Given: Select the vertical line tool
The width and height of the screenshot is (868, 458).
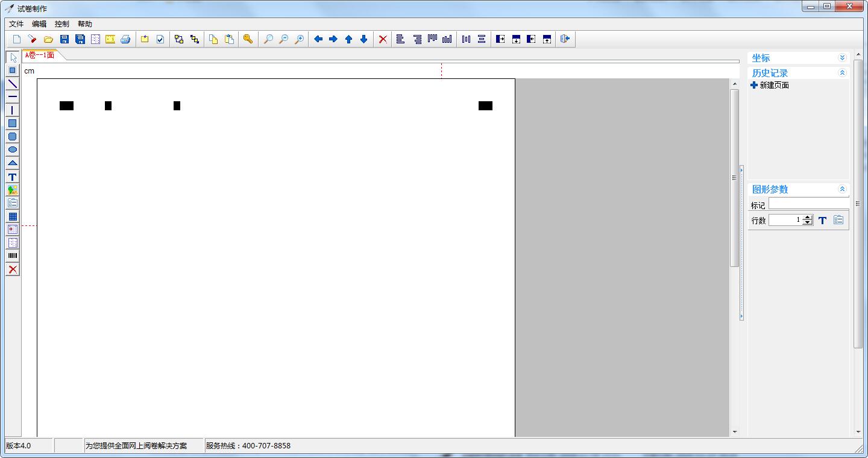Looking at the screenshot, I should 13,110.
